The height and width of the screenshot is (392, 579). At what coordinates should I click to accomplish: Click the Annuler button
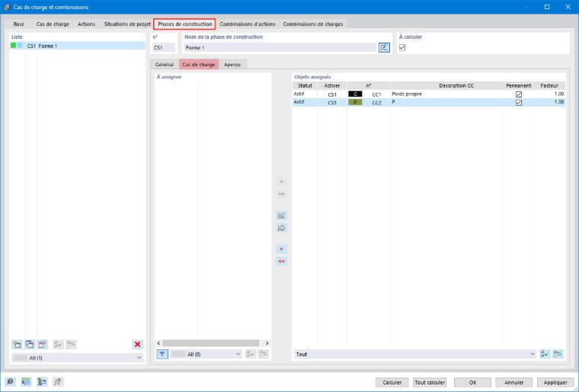(x=514, y=382)
